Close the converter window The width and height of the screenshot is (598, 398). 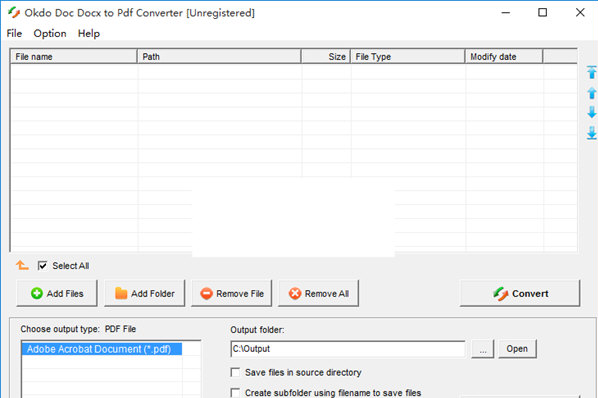[580, 13]
